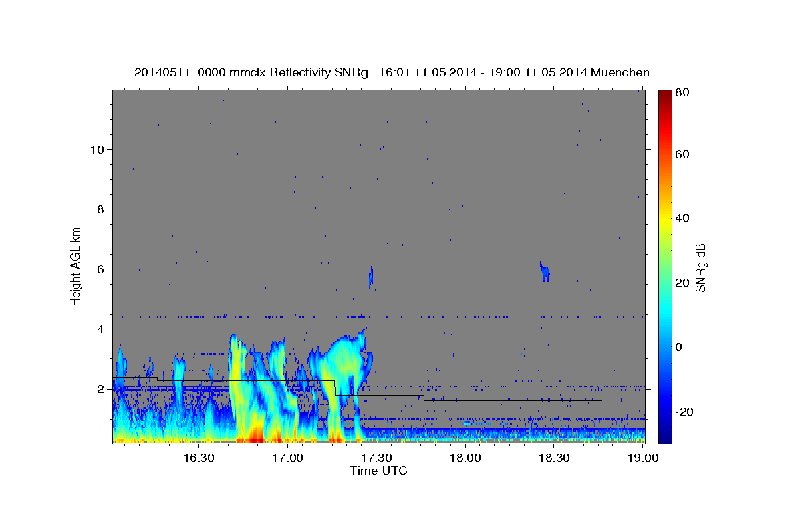Click the colorbar value 60
The width and height of the screenshot is (798, 532).
coord(682,154)
